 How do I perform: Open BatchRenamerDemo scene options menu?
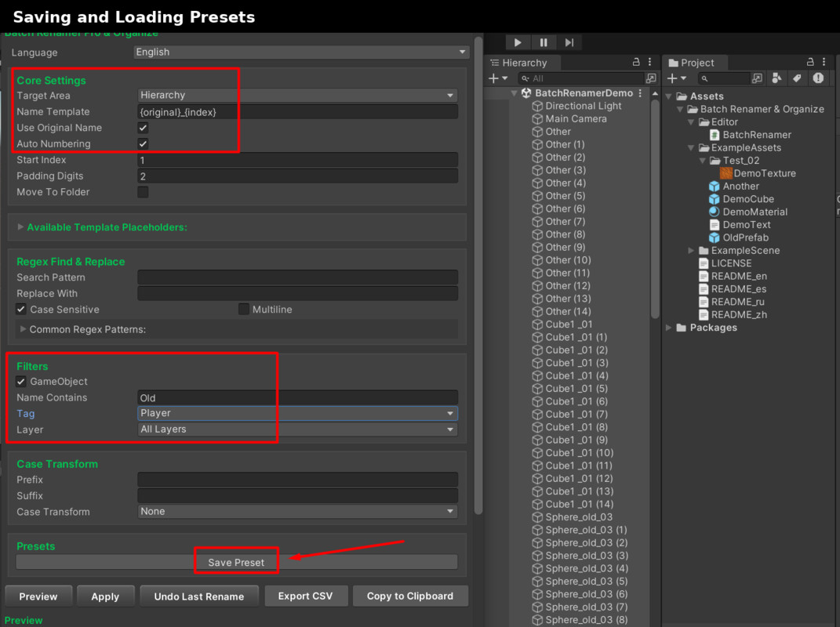[640, 93]
